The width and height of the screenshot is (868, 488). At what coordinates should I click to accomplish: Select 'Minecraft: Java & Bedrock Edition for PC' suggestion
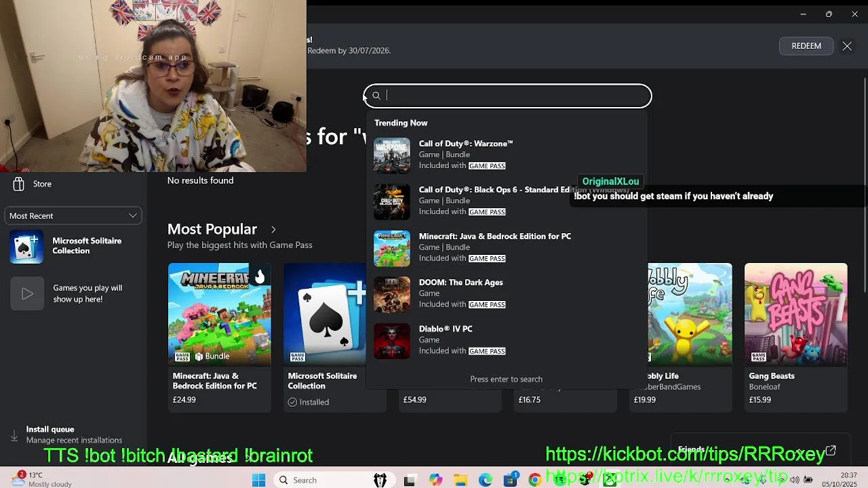click(495, 237)
